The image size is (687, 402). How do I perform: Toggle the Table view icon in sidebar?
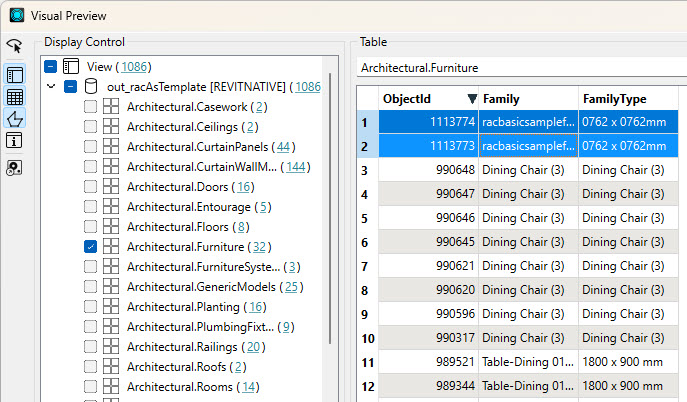pos(14,97)
